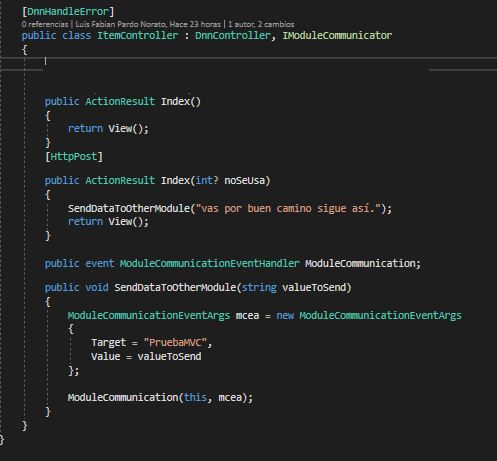Image resolution: width=497 pixels, height=461 pixels.
Task: Click the 'event' keyword
Action: click(99, 263)
